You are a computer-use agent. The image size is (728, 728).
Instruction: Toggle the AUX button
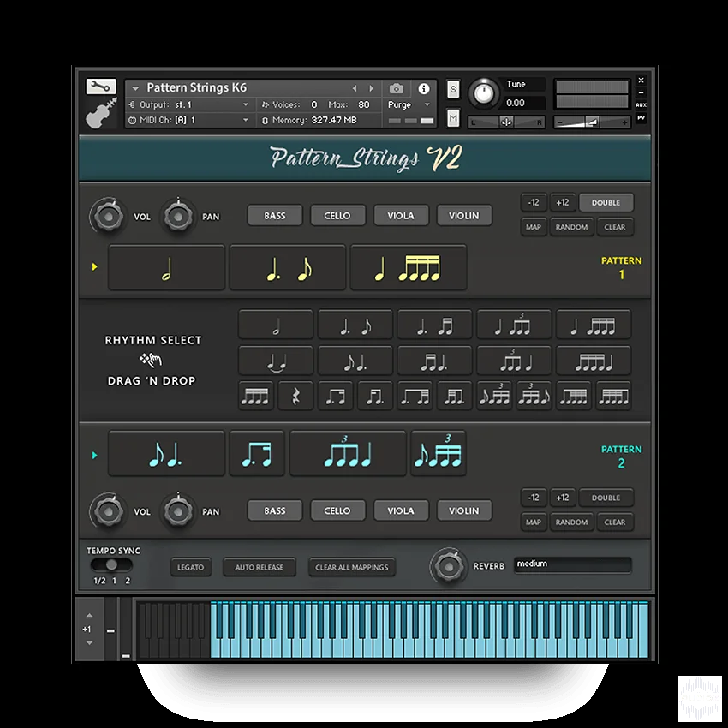point(641,105)
